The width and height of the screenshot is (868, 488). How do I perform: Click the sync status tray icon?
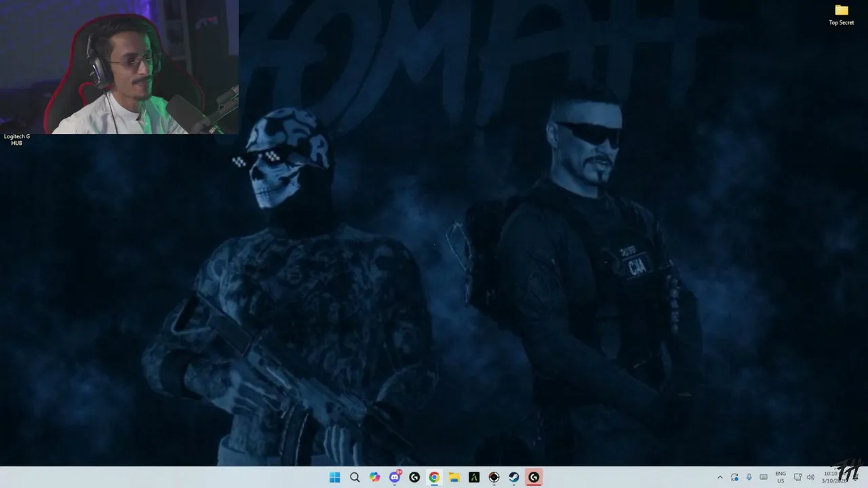pos(734,477)
